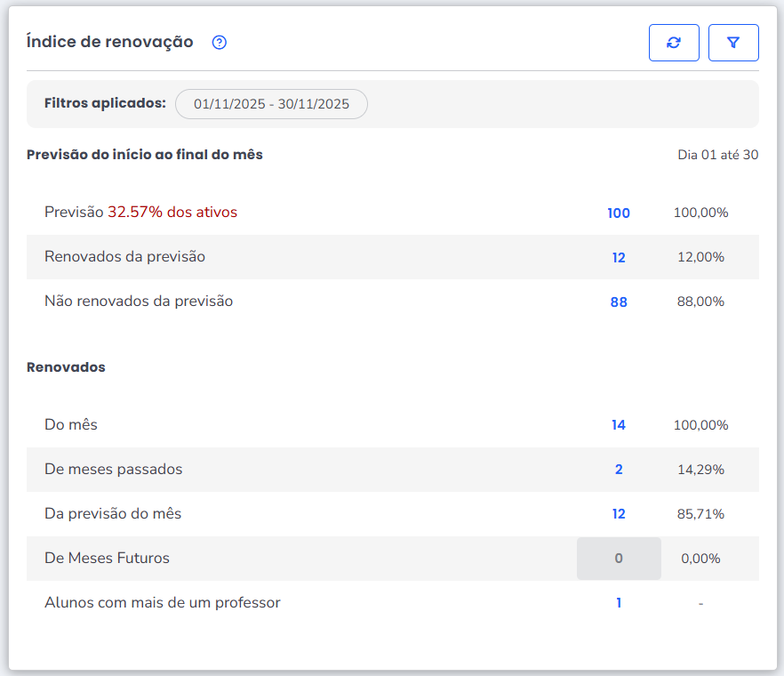The image size is (784, 676).
Task: Click the Previsão 32.57% dos ativos label
Action: 140,213
